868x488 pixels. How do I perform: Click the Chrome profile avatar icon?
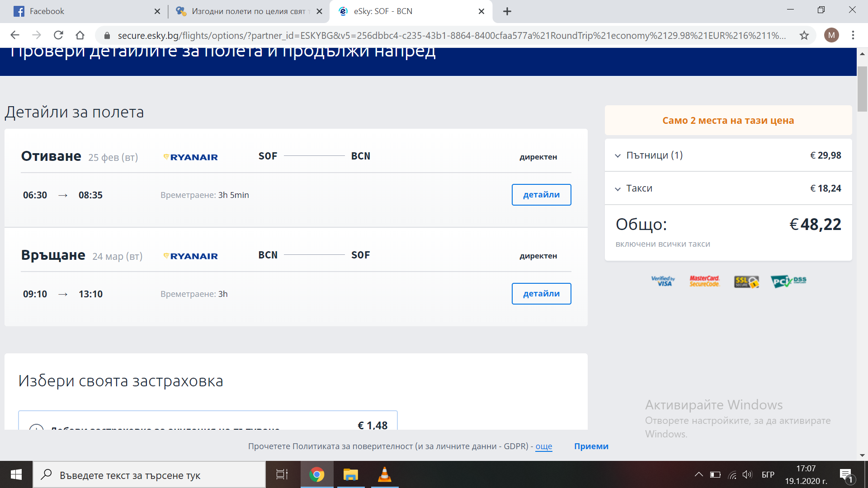(x=831, y=35)
